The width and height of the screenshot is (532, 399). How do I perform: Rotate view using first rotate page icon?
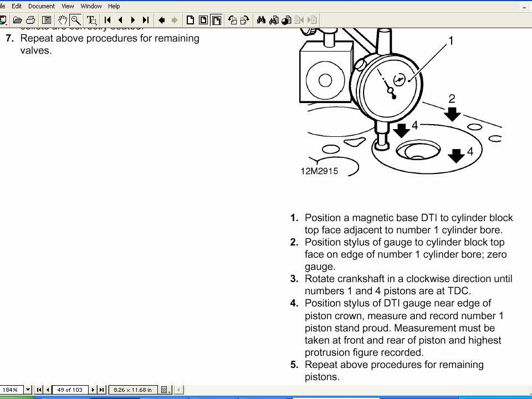(x=232, y=21)
